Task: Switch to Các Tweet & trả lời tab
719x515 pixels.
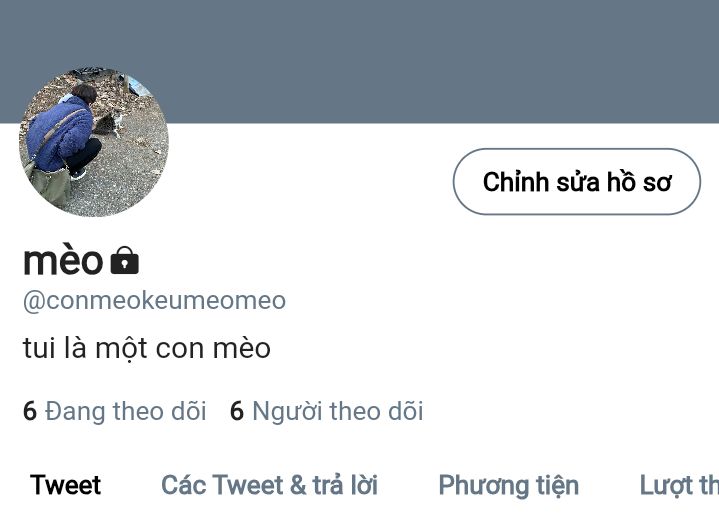Action: (270, 485)
